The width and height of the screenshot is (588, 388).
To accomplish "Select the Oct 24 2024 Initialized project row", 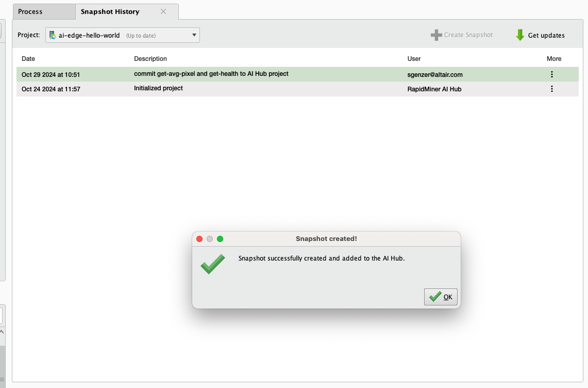I will coord(258,89).
